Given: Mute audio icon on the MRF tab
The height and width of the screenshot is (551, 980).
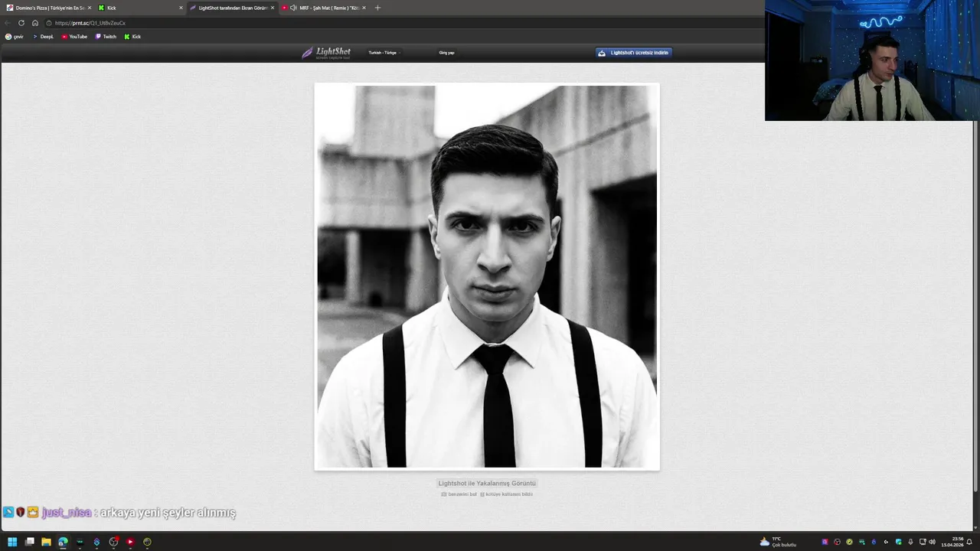Looking at the screenshot, I should tap(293, 8).
